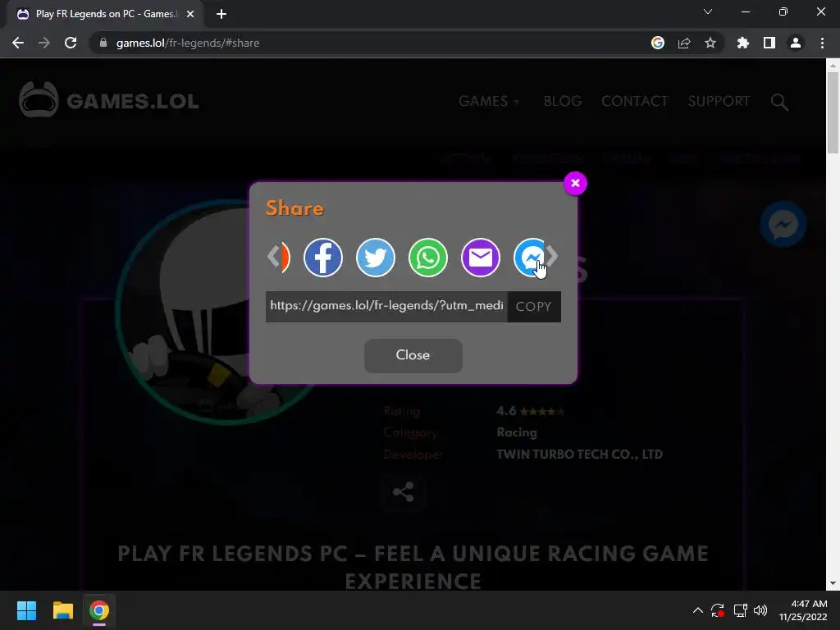Open the GAMES dropdown menu
Viewport: 840px width, 630px height.
click(489, 101)
